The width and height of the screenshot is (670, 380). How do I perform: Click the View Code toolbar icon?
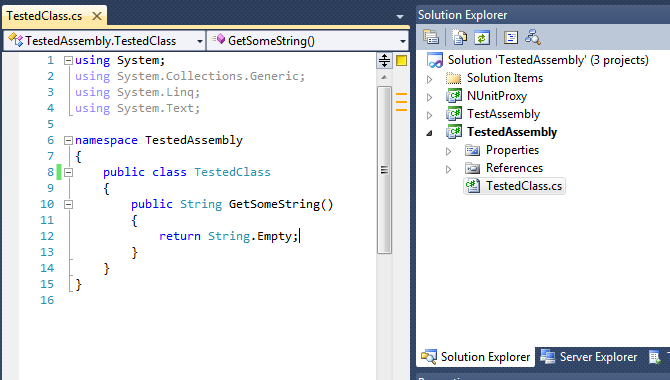click(x=511, y=38)
